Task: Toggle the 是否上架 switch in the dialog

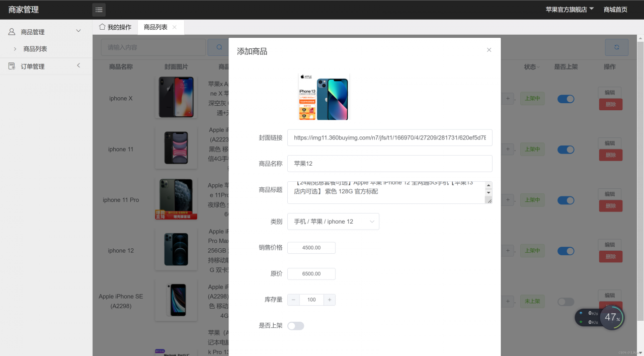Action: pyautogui.click(x=296, y=326)
